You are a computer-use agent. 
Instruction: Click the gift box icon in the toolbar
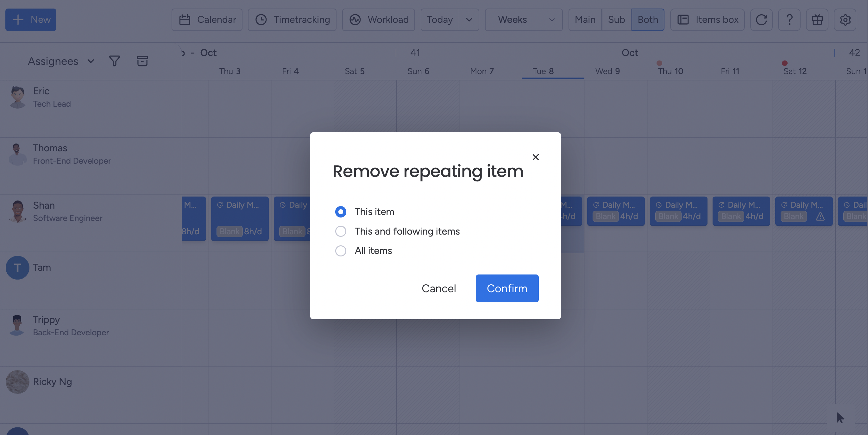coord(817,20)
